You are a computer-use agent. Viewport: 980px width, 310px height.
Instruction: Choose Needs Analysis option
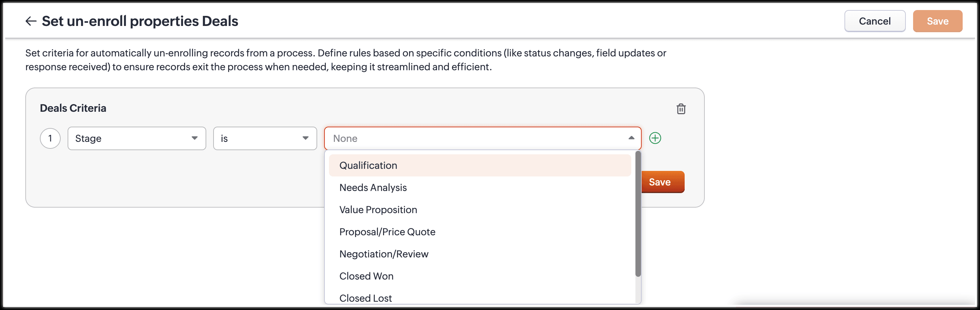[x=373, y=188]
